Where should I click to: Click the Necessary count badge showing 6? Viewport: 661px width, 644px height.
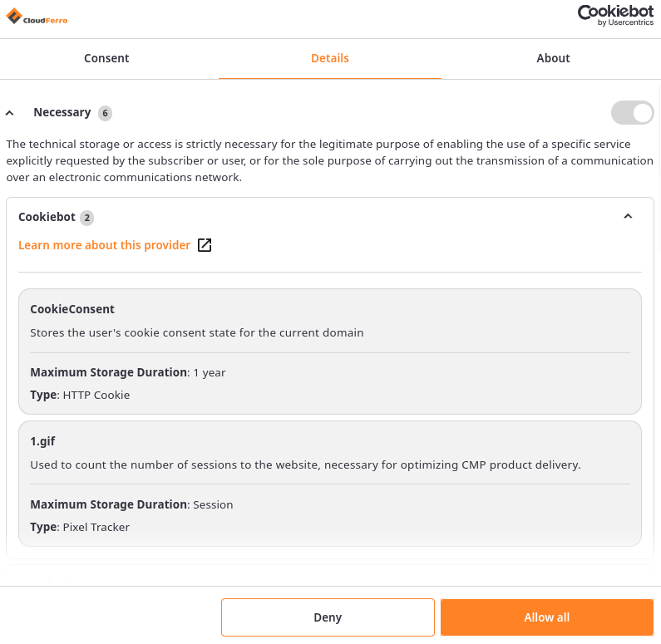pos(105,113)
